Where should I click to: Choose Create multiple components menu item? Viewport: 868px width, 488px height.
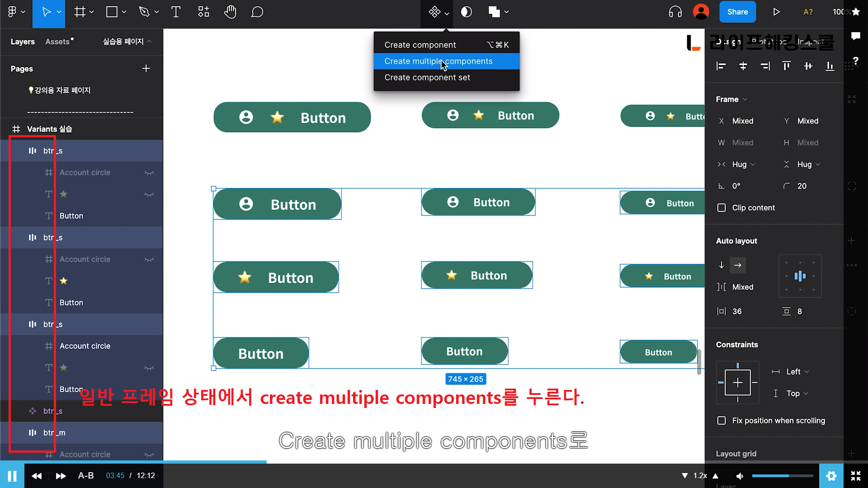[438, 61]
